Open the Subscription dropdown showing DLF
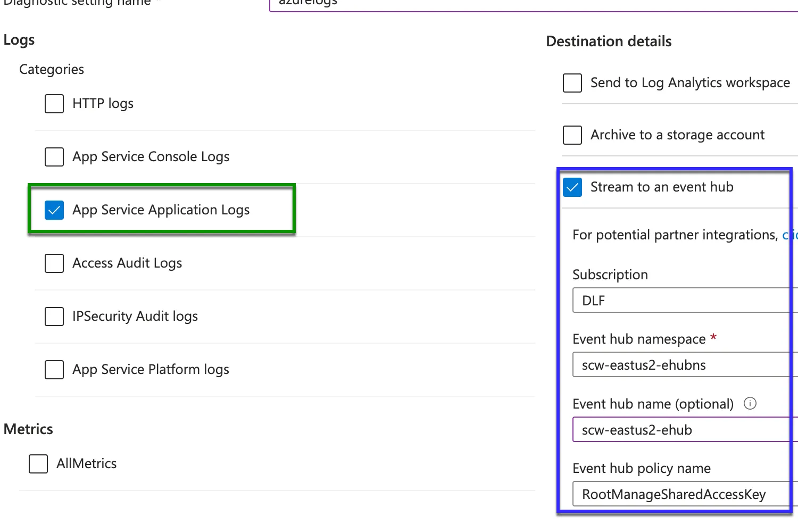The height and width of the screenshot is (532, 798). click(x=681, y=301)
